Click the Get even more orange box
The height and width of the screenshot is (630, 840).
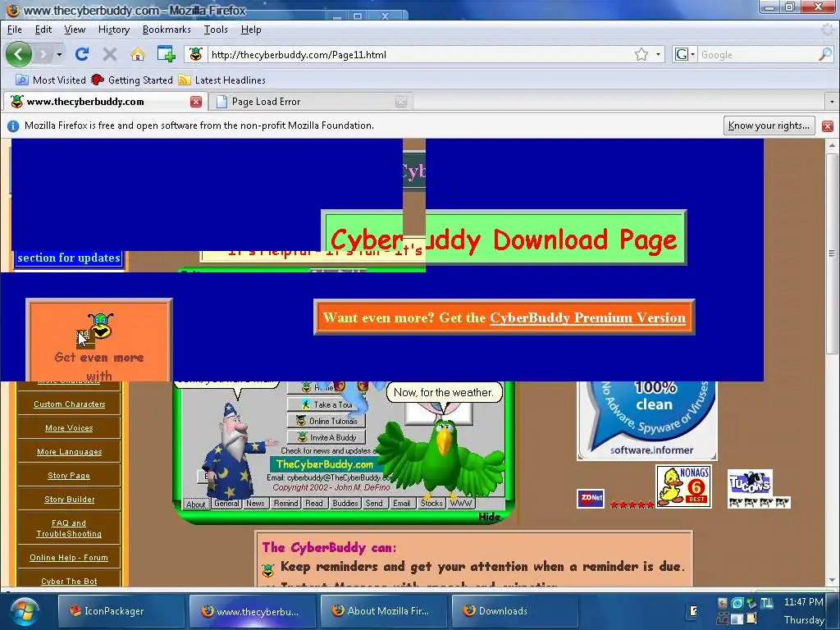tap(99, 340)
